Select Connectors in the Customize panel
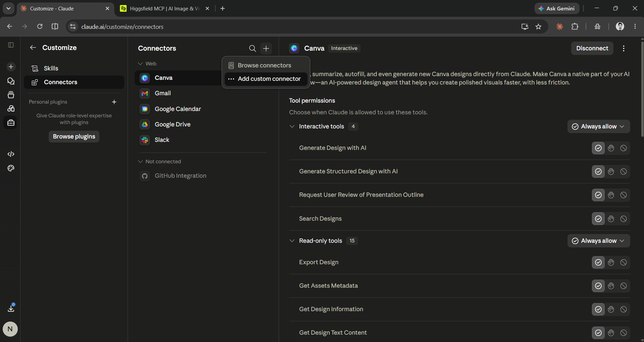The height and width of the screenshot is (342, 644). tap(74, 82)
